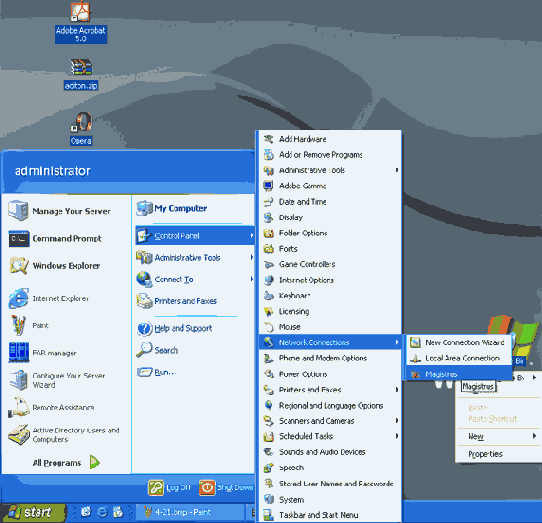Viewport: 542px width, 523px height.
Task: Choose Properties in the context menu
Action: (485, 454)
